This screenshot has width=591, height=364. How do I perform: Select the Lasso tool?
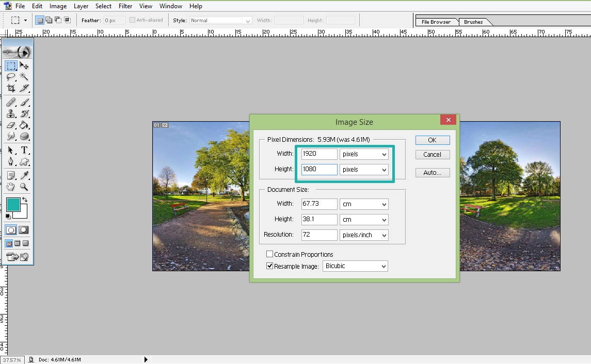click(11, 77)
